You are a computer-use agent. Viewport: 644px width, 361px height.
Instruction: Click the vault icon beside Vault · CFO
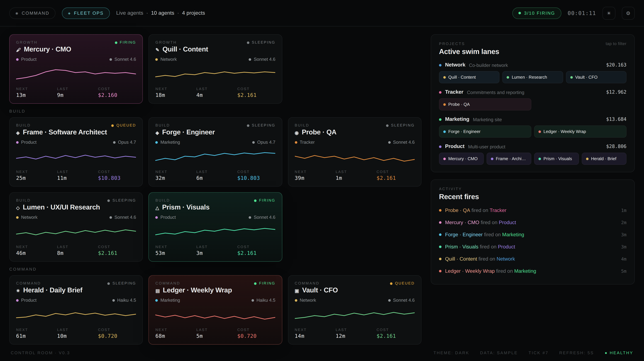point(297,291)
